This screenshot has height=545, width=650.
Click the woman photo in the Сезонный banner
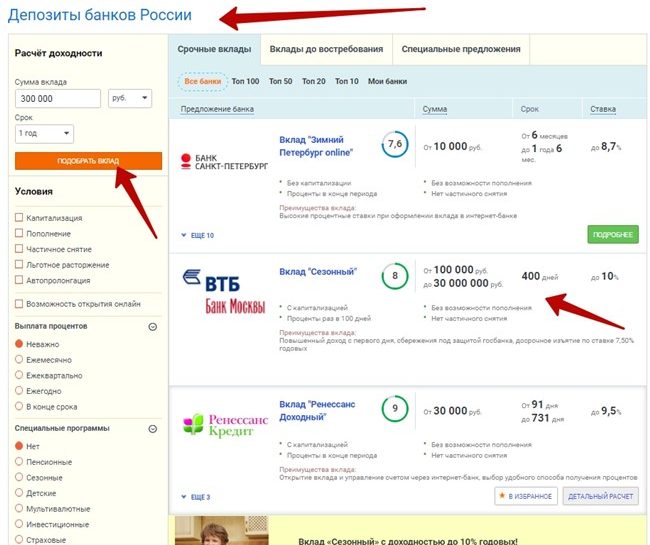[222, 530]
